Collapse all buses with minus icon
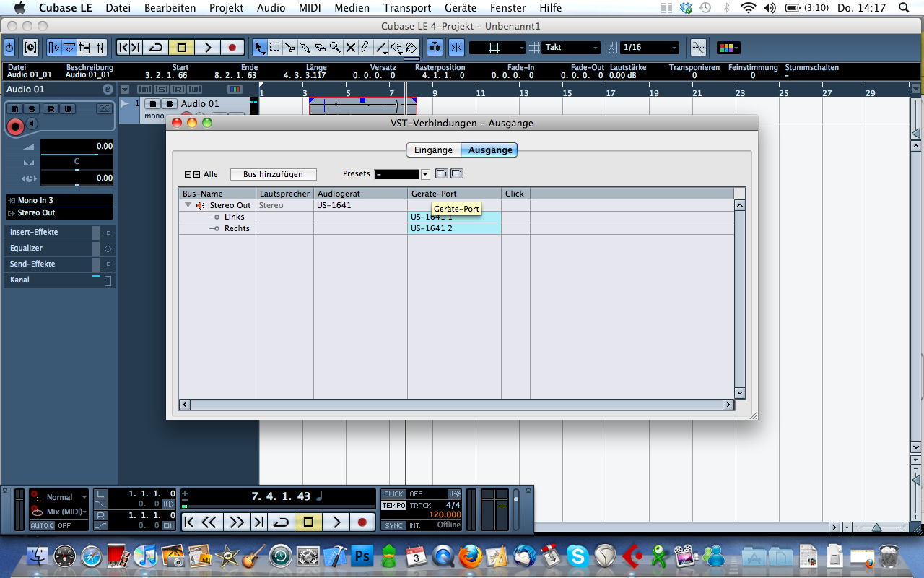This screenshot has height=578, width=924. pos(196,174)
